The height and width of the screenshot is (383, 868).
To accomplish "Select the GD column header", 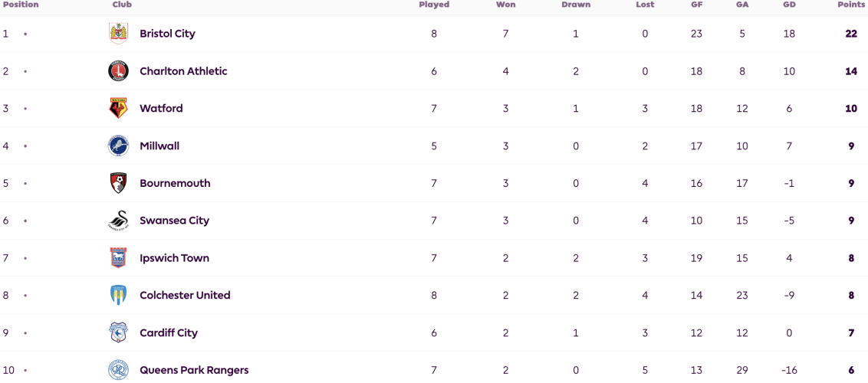I will coord(789,5).
